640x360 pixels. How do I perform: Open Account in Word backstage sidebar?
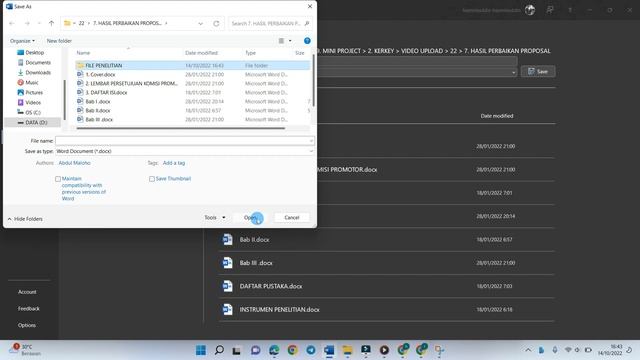[x=27, y=292]
